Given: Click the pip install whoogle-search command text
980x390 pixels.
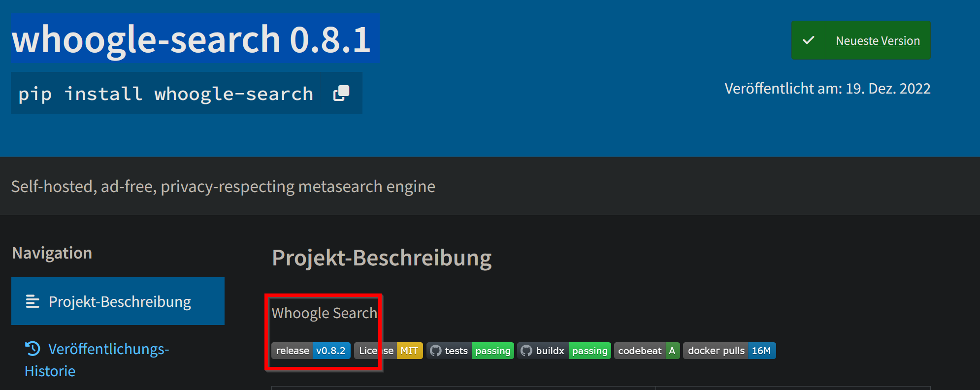Looking at the screenshot, I should tap(165, 94).
